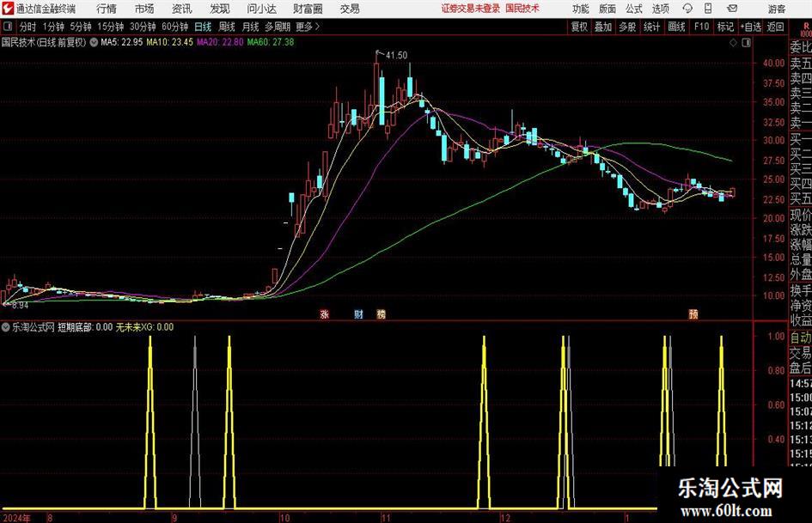The height and width of the screenshot is (523, 812).
Task: Expand the 国民技术 indicator dropdown arrow
Action: click(x=94, y=42)
